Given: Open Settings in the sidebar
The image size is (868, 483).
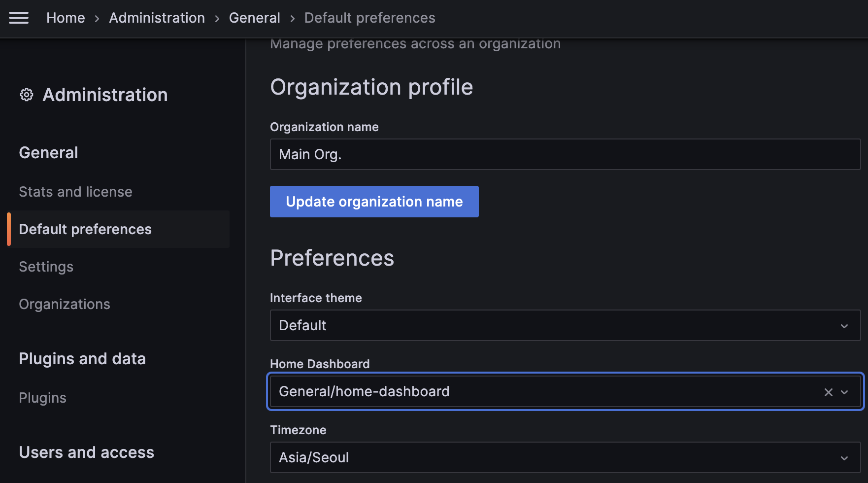Looking at the screenshot, I should [46, 267].
